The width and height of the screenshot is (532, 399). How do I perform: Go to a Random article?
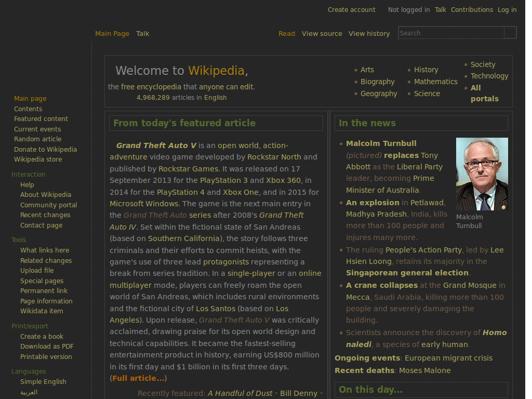[x=37, y=139]
